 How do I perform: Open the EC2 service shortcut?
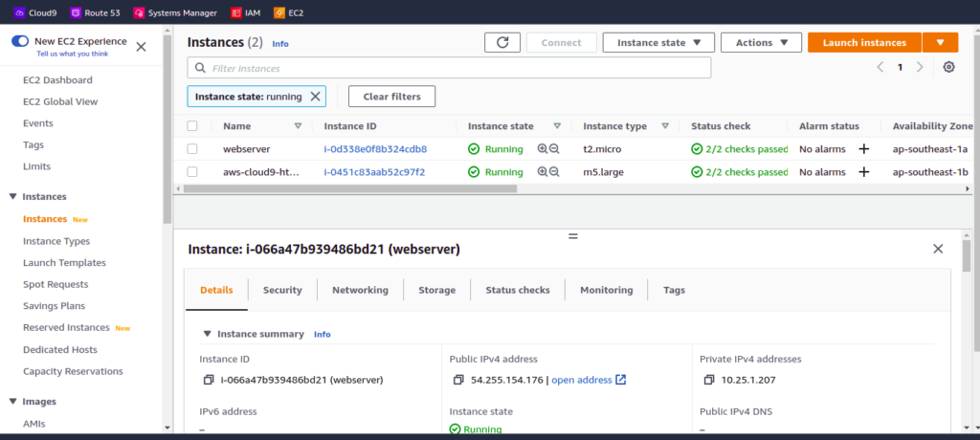(x=288, y=11)
